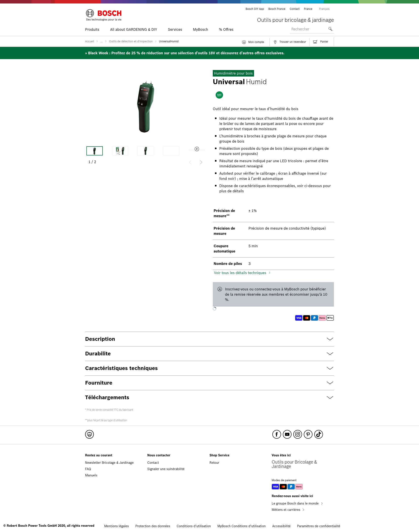Expand the Téléchargements section

209,397
